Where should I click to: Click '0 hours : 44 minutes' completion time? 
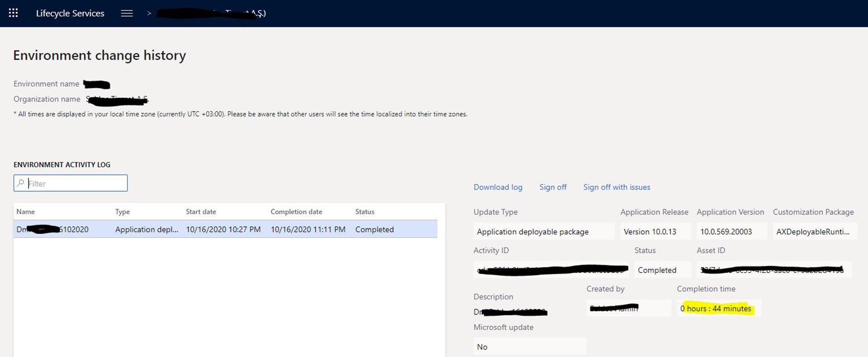(719, 308)
